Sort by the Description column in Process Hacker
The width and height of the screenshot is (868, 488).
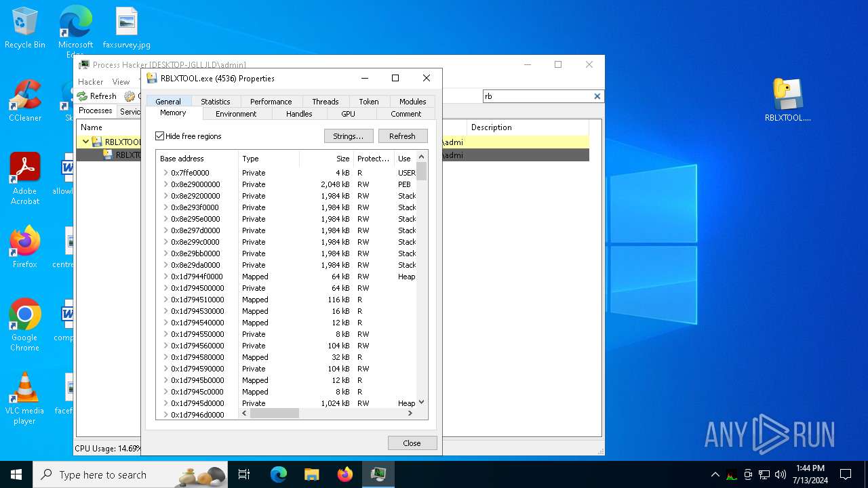pyautogui.click(x=528, y=127)
